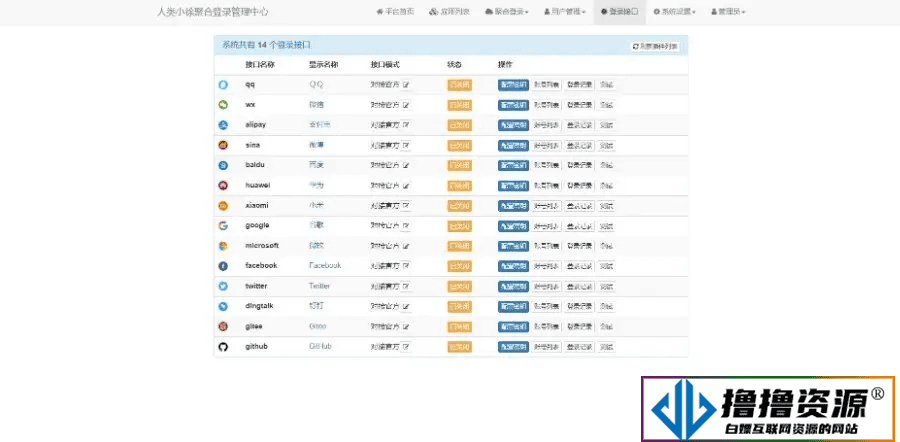Click 配置密钥 for the baidu row
The image size is (900, 442).
[x=513, y=165]
